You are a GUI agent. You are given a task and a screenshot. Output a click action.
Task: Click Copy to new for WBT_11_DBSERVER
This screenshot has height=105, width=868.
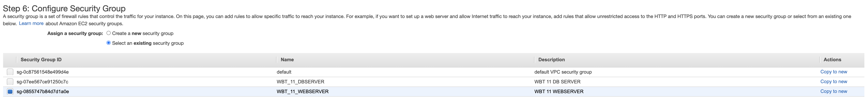(833, 82)
